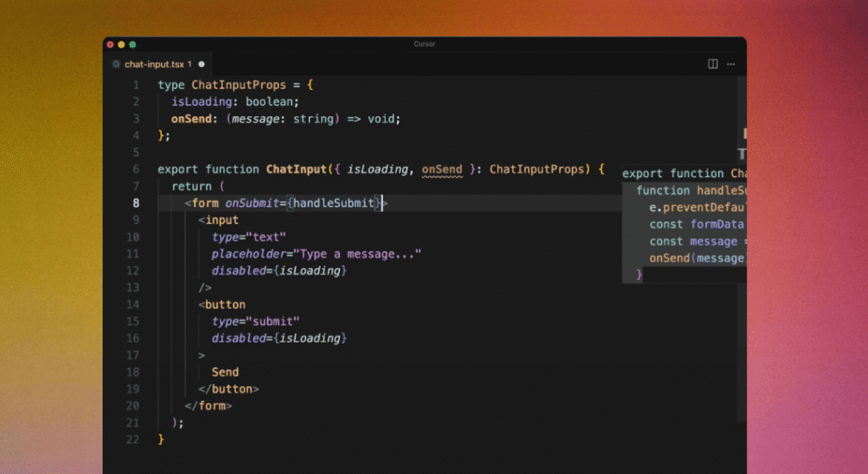This screenshot has height=474, width=868.
Task: Click line number 8 in the gutter
Action: 136,204
